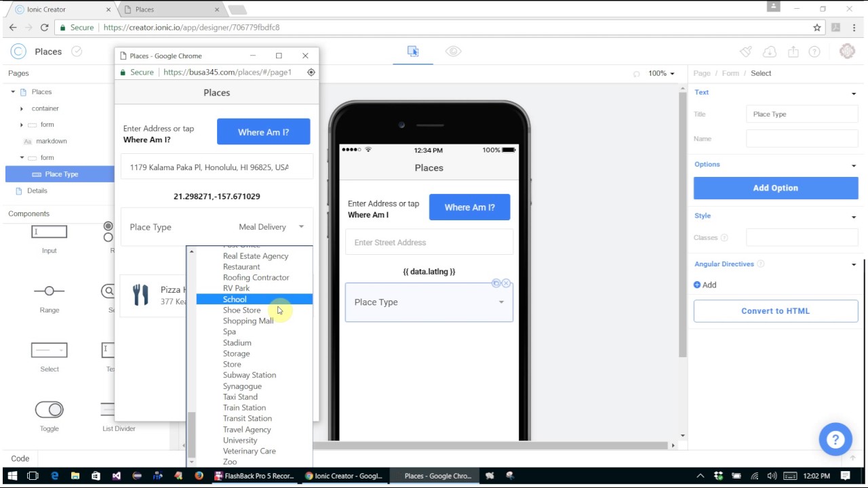The width and height of the screenshot is (868, 488).
Task: Open File Explorer from the taskbar
Action: 75,476
